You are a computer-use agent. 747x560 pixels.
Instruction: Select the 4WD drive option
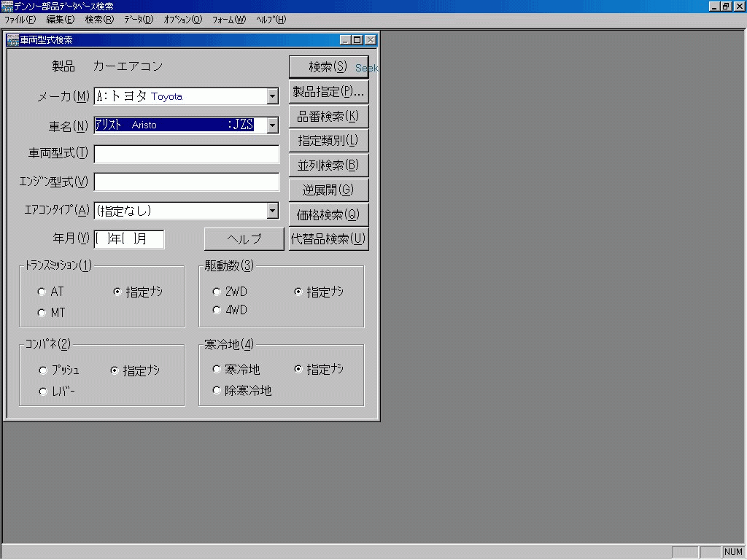217,310
